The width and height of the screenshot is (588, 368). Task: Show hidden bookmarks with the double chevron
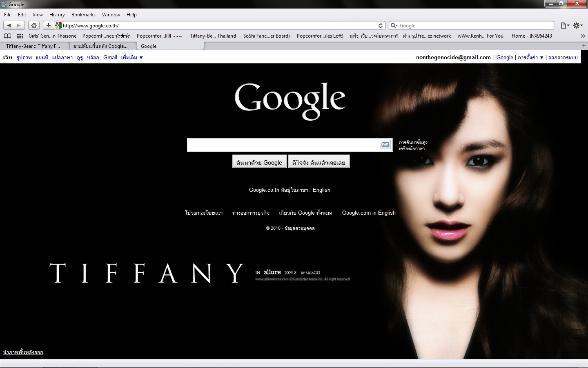tap(583, 36)
